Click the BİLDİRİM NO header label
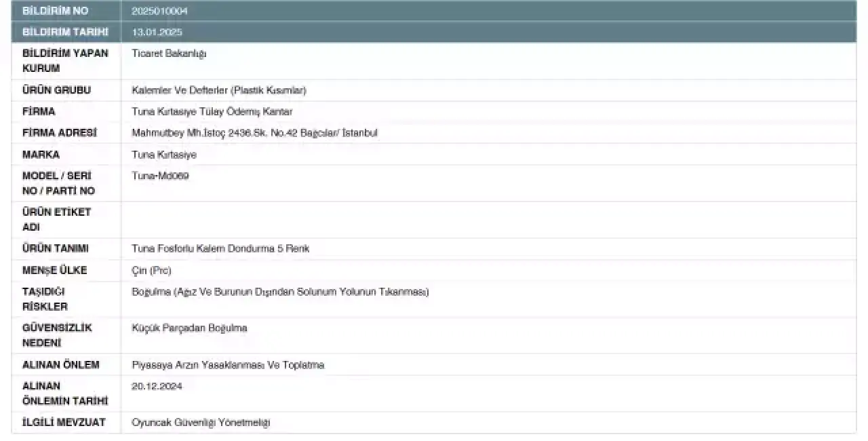Image resolution: width=868 pixels, height=441 pixels. (x=56, y=12)
